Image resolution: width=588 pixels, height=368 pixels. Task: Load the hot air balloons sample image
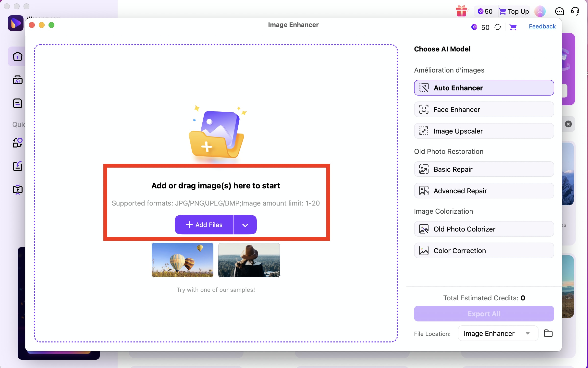(x=183, y=260)
